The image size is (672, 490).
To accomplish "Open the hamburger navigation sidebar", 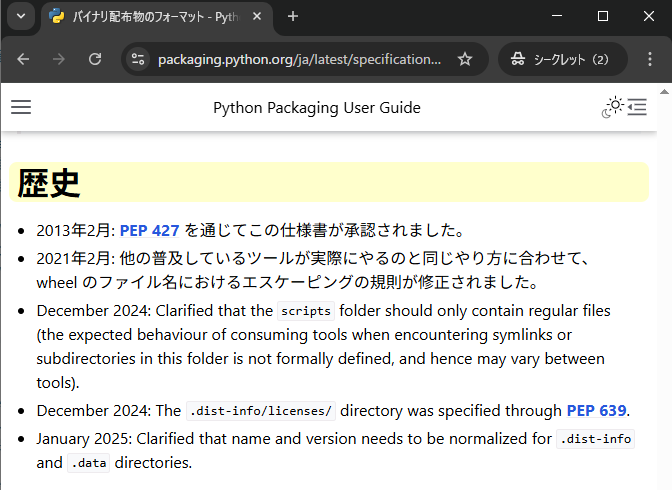I will click(x=21, y=107).
